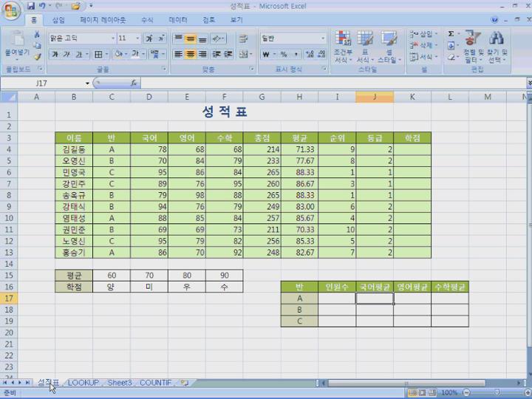Merge and center selected cells
532x399 pixels.
[243, 54]
